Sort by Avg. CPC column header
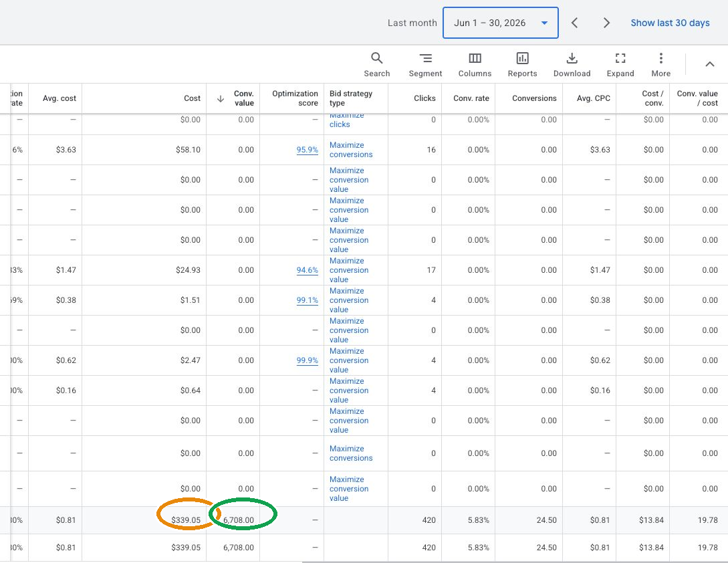This screenshot has height=563, width=728. pyautogui.click(x=594, y=98)
